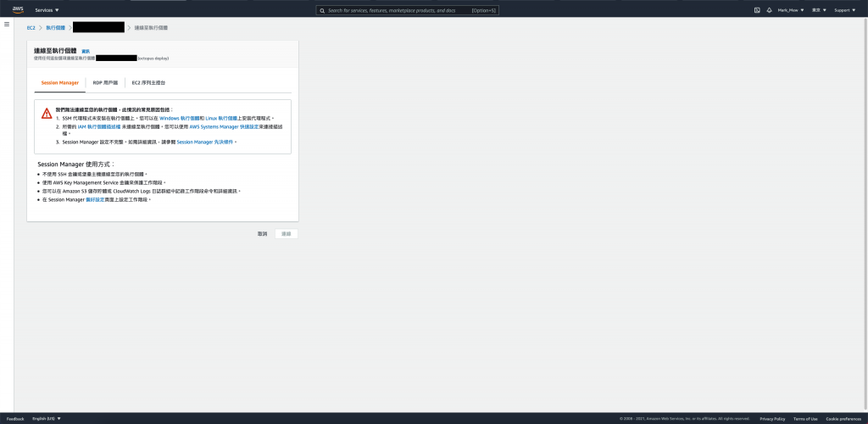Open Session Manager 先決條件 link
The image size is (868, 424).
tap(205, 142)
